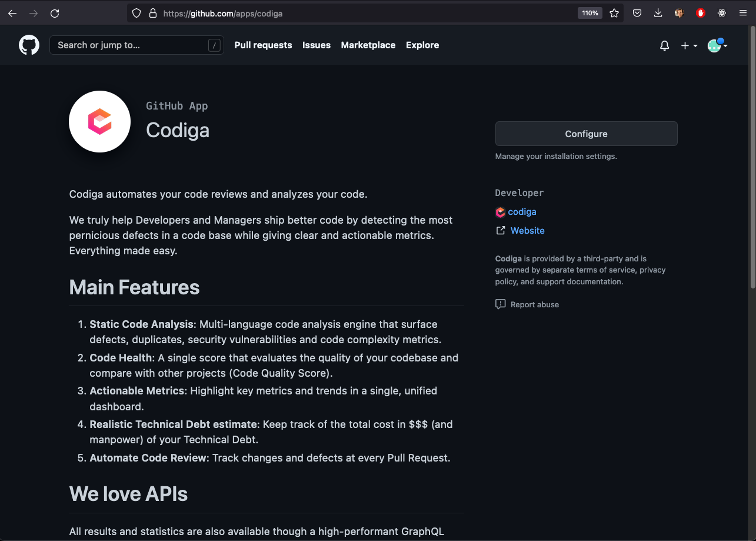Click the external link icon beside Website
This screenshot has height=541, width=756.
pos(501,231)
